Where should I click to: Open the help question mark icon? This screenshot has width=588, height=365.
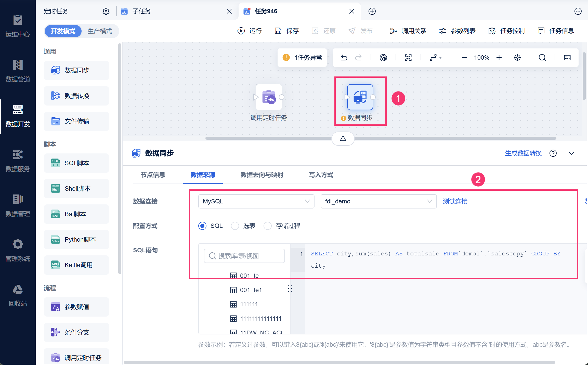(x=553, y=153)
